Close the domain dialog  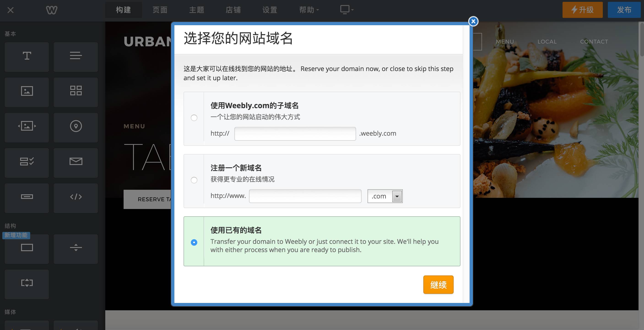click(x=473, y=21)
